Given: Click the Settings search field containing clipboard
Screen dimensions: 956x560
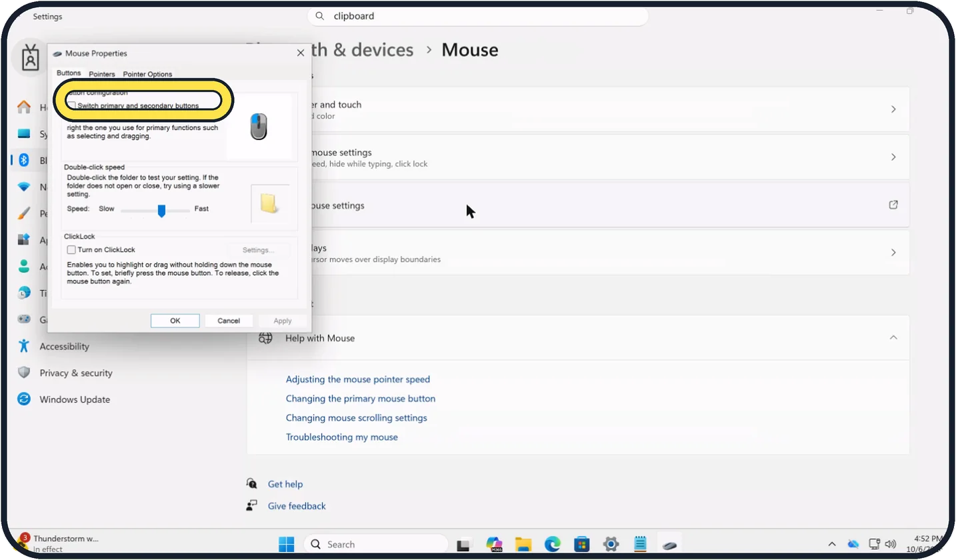Looking at the screenshot, I should point(477,16).
